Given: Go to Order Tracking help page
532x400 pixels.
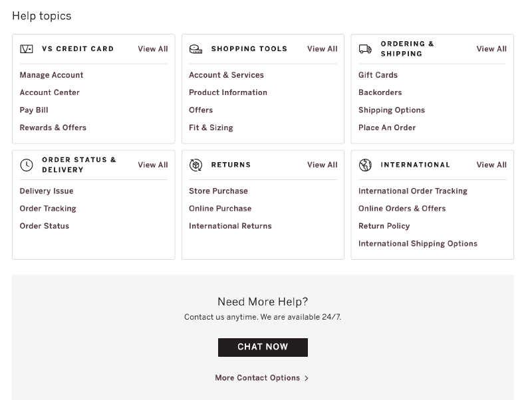Looking at the screenshot, I should pos(48,209).
